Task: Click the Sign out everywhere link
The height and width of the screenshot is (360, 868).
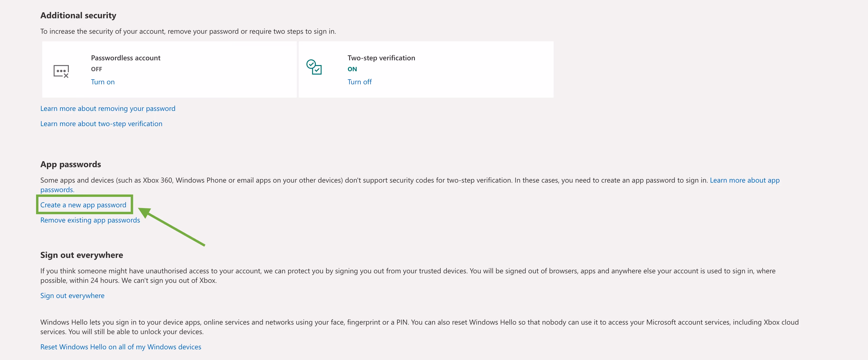Action: [x=72, y=296]
